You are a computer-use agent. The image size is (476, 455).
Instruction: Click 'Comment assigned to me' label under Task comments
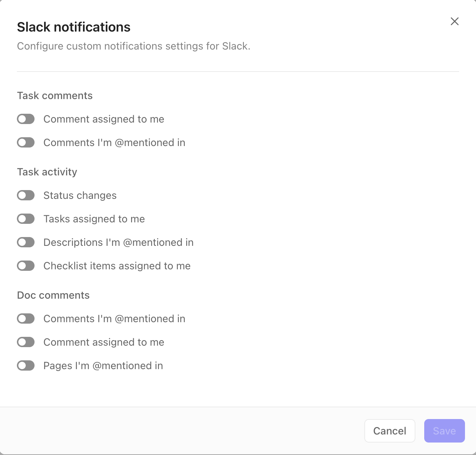pos(104,119)
